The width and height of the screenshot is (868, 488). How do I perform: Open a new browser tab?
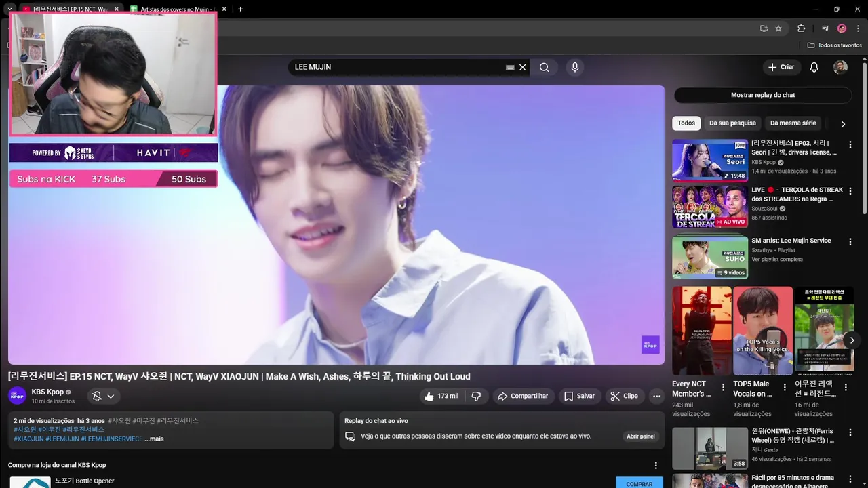240,9
